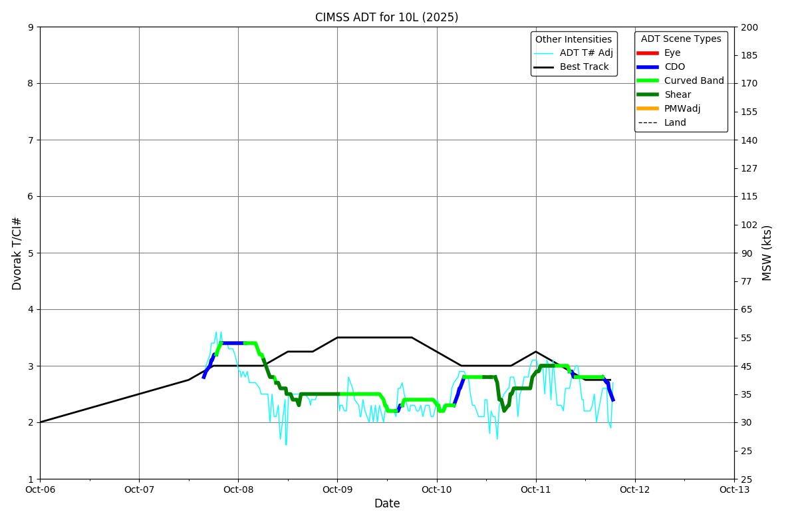Pick the red Eye legend line swatch
798x532 pixels.
tap(648, 53)
